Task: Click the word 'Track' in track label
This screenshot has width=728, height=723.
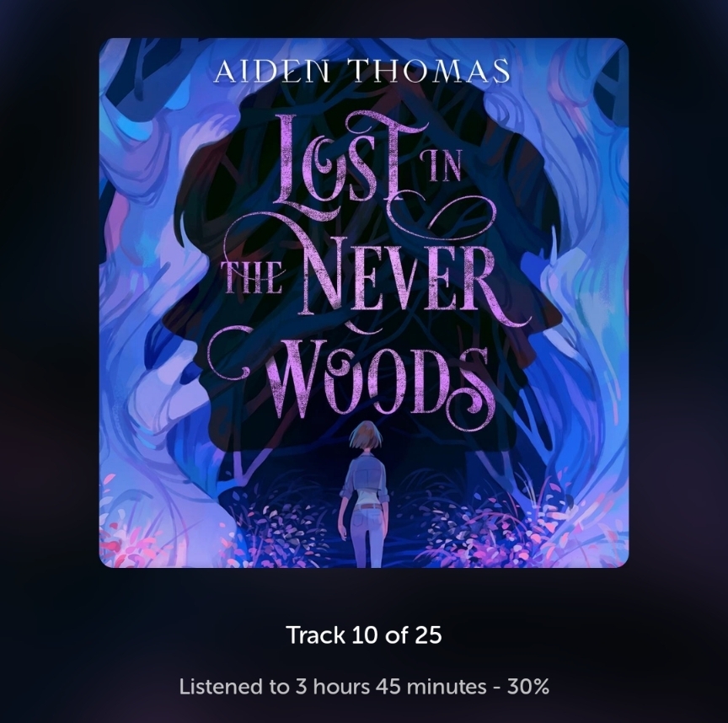Action: [316, 635]
